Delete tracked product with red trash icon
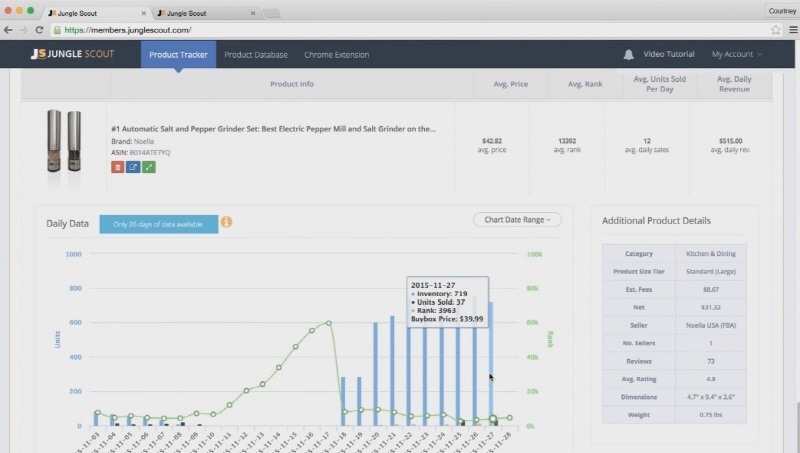Viewport: 800px width, 453px height. click(117, 167)
